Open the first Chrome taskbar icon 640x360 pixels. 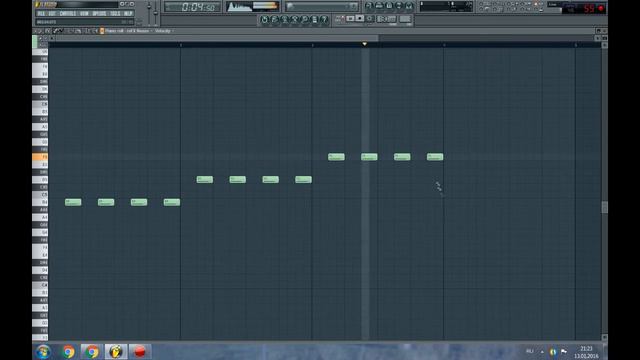68,351
